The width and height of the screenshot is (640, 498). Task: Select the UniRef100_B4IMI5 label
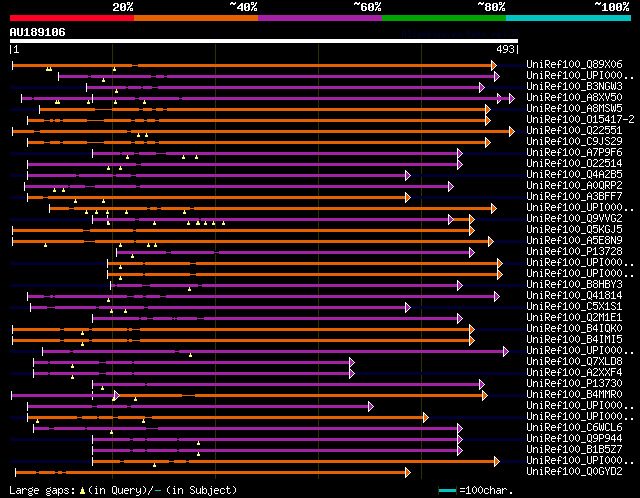(574, 339)
